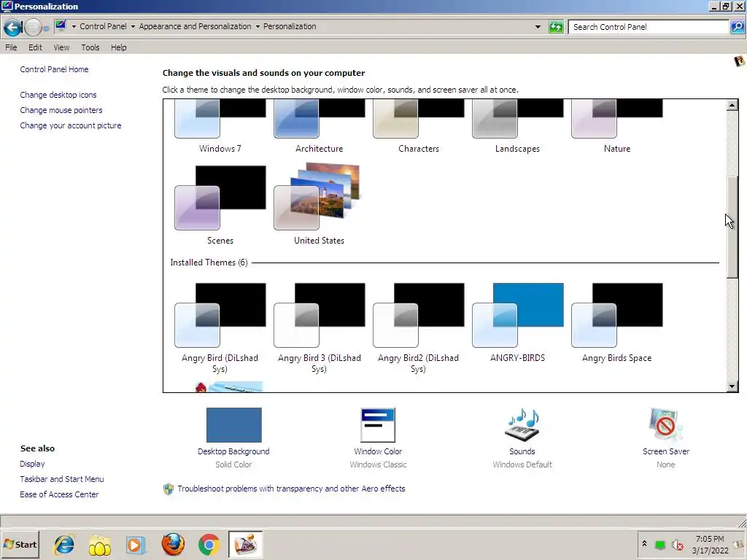Screen dimensions: 747x560
Task: Expand Control Panel breadcrumb dropdown arrow
Action: tap(133, 27)
